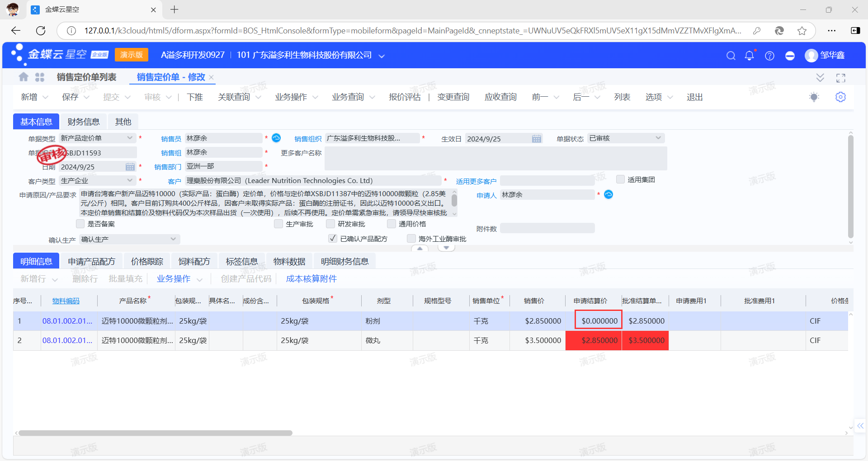Open the calendar picker for 生效日

(x=537, y=139)
